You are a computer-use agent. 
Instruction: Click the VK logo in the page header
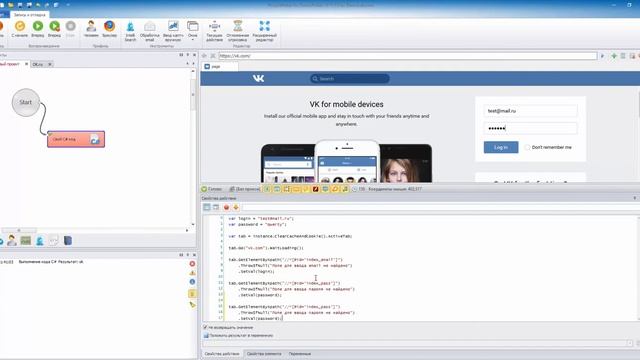[258, 78]
